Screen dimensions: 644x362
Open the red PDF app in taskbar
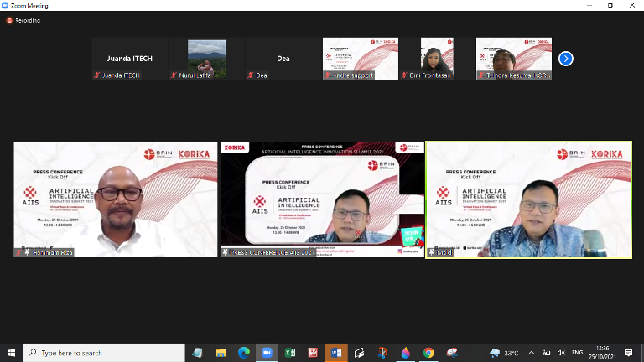(x=313, y=353)
